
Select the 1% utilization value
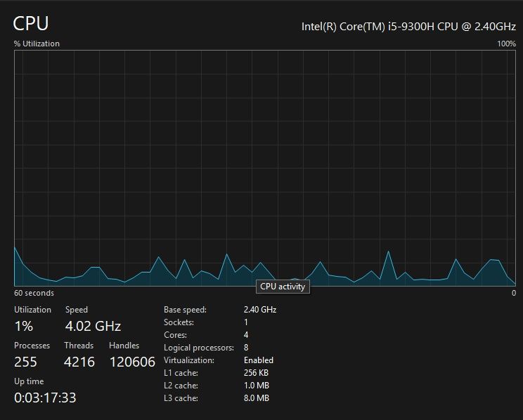click(24, 326)
